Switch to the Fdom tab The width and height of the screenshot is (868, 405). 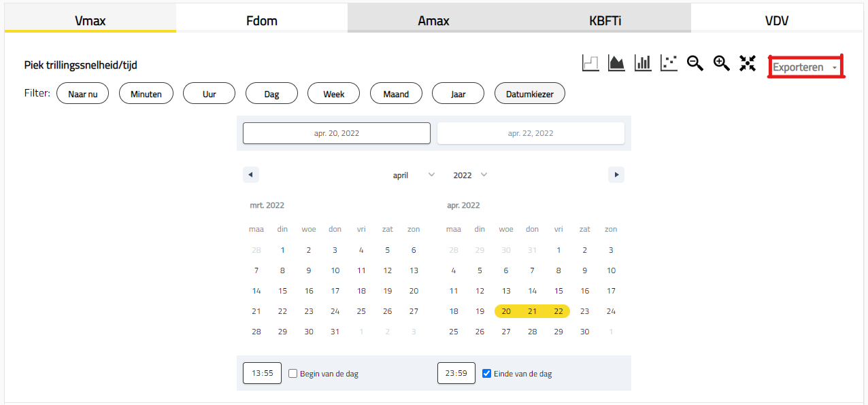(261, 20)
